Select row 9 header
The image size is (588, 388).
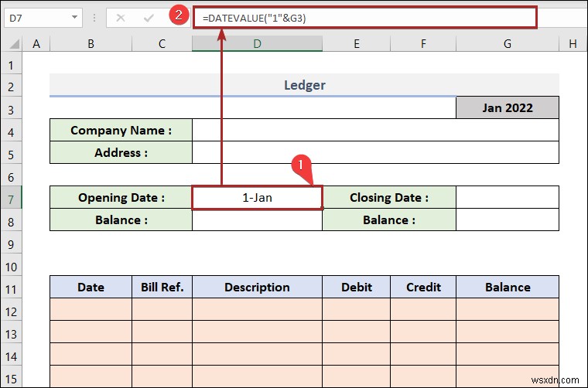pos(12,244)
